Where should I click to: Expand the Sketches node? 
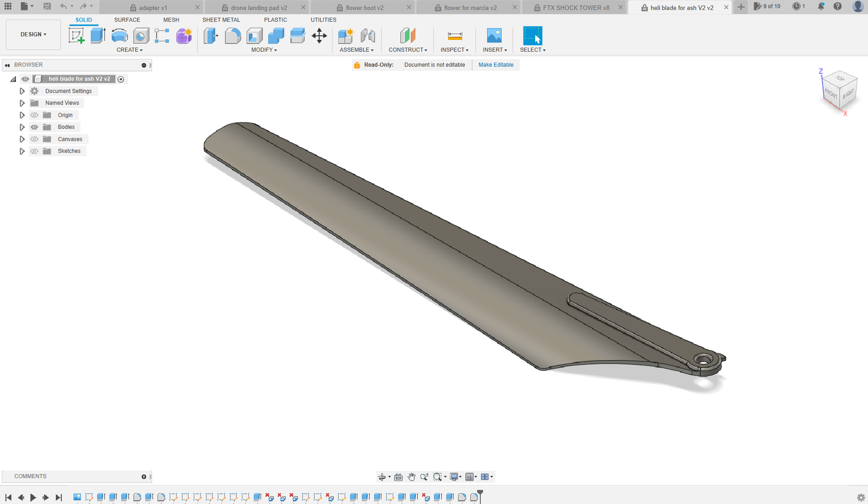22,151
